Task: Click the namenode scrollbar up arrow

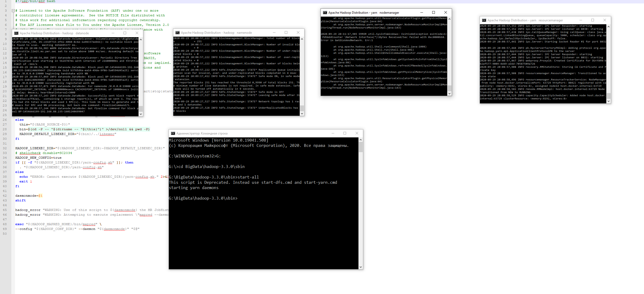Action: pyautogui.click(x=302, y=39)
